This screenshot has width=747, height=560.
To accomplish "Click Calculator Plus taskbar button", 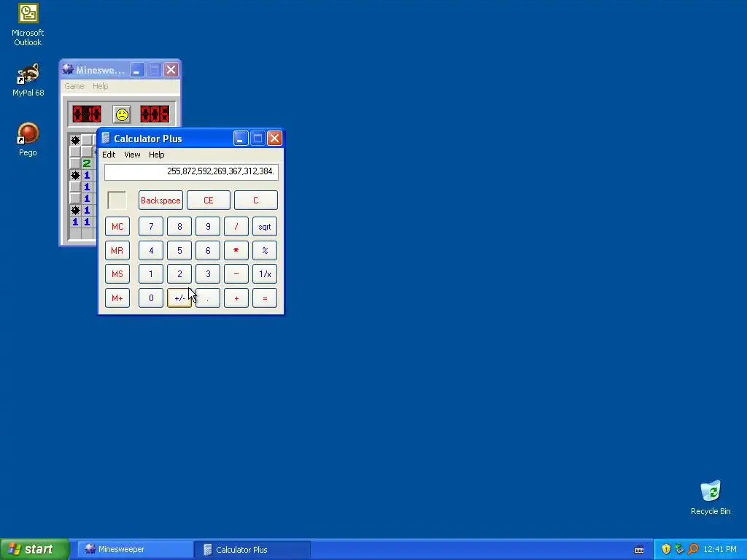I will coord(252,549).
